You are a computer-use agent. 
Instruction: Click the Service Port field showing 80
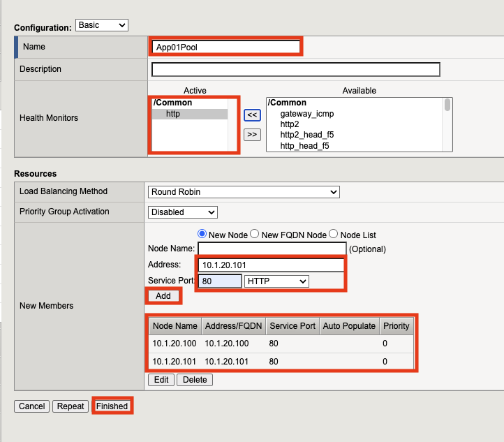(220, 281)
